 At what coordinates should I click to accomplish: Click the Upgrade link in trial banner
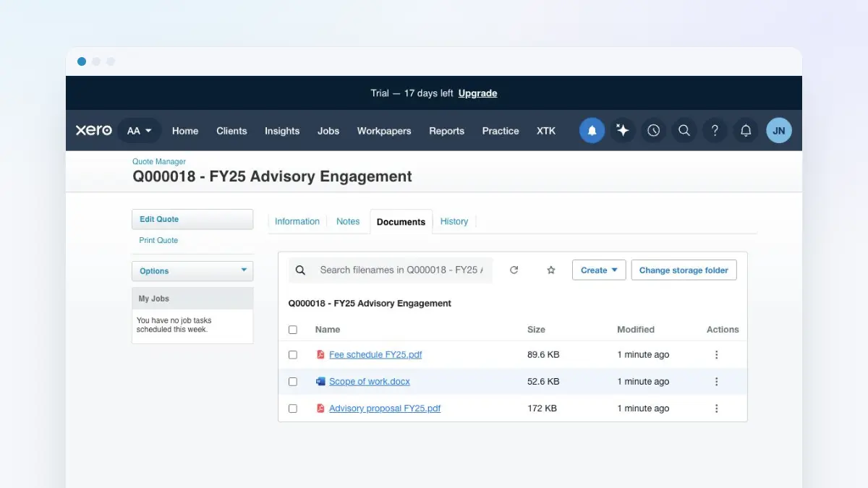(x=477, y=93)
